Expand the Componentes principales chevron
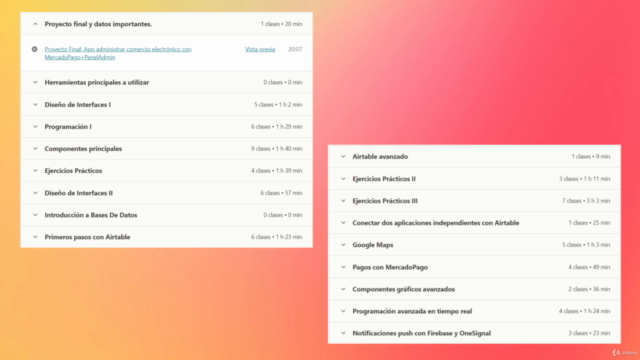The height and width of the screenshot is (360, 640). point(35,149)
